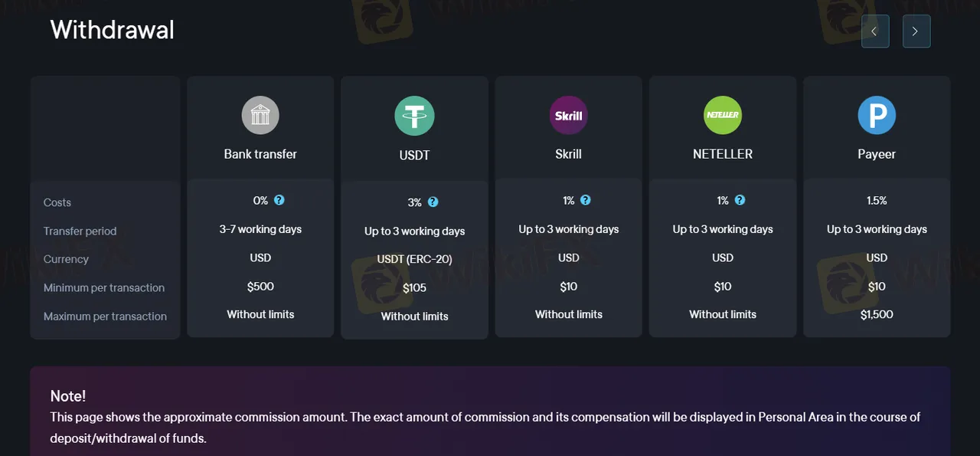Show next withdrawal methods with right arrow

[x=916, y=31]
